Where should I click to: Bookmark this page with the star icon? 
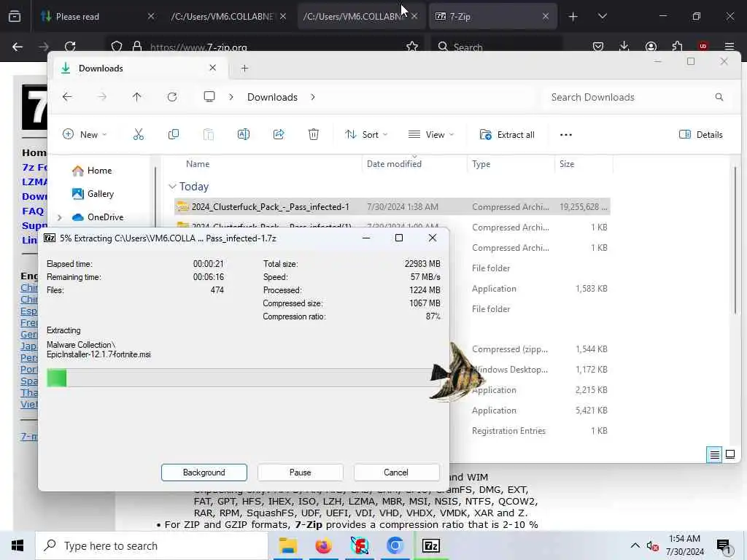click(412, 47)
